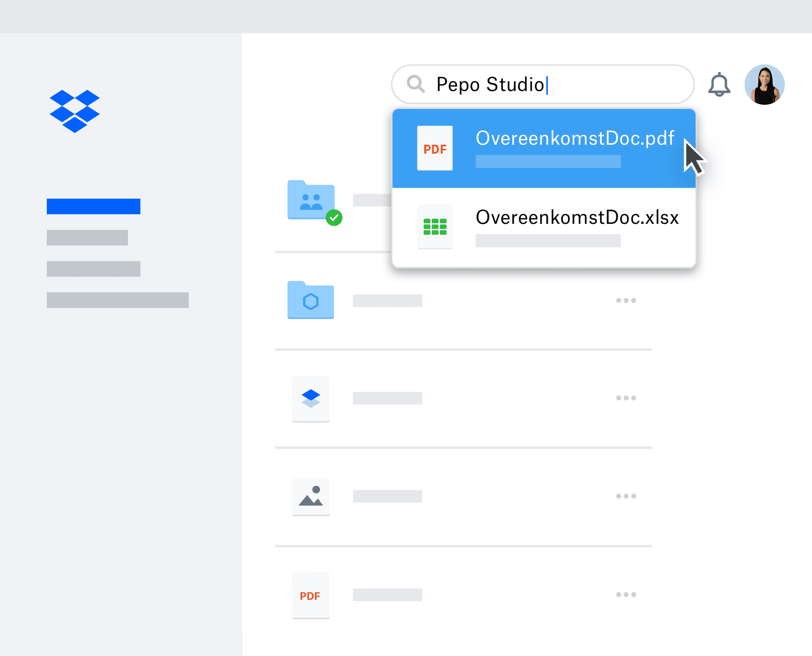Screen dimensions: 812x656
Task: Click the PDF file icon at the bottom
Action: [x=310, y=596]
